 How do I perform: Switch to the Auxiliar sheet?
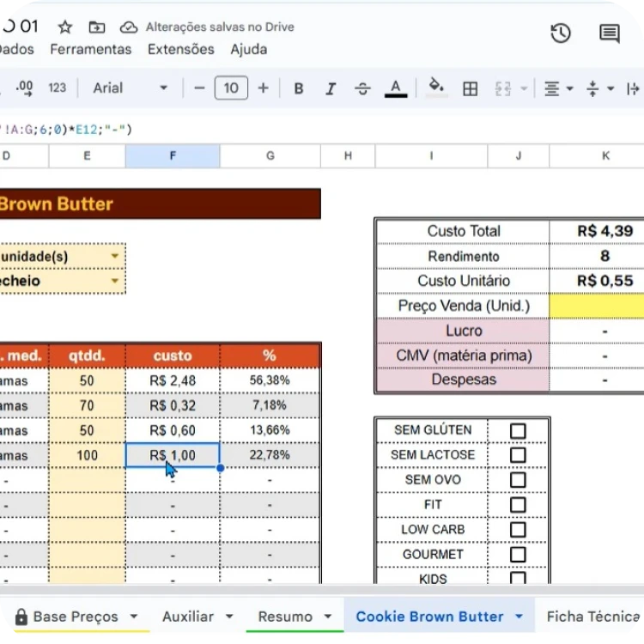tap(188, 617)
